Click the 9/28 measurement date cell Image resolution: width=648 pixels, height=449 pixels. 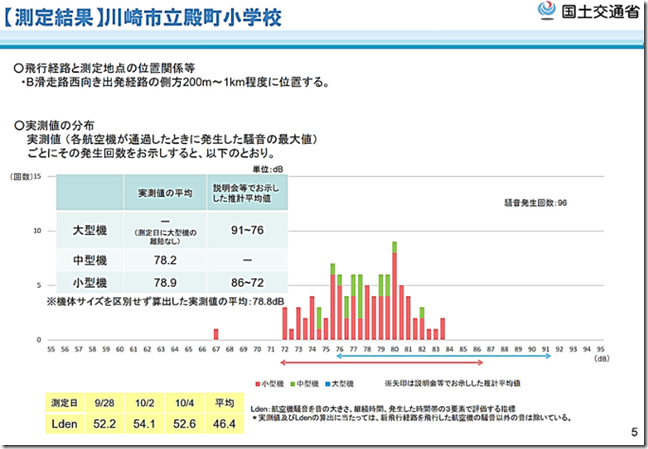coord(104,403)
